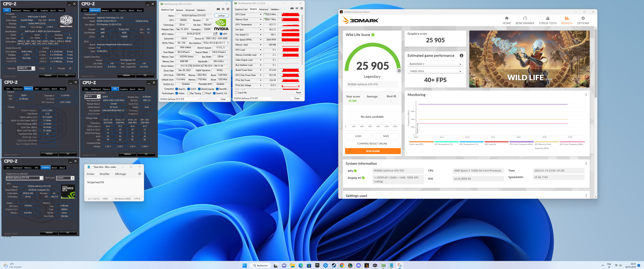Take screenshot in GPU-Z Graphics Card window
This screenshot has width=644, height=269.
(x=218, y=9)
